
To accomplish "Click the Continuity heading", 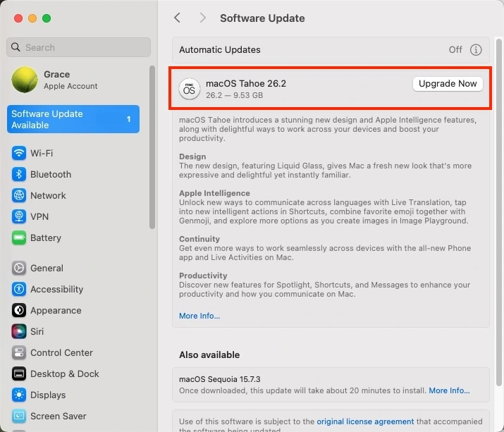I will (199, 239).
